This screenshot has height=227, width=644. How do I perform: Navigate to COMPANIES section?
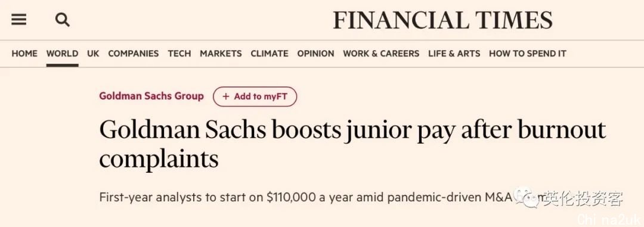[x=134, y=54]
